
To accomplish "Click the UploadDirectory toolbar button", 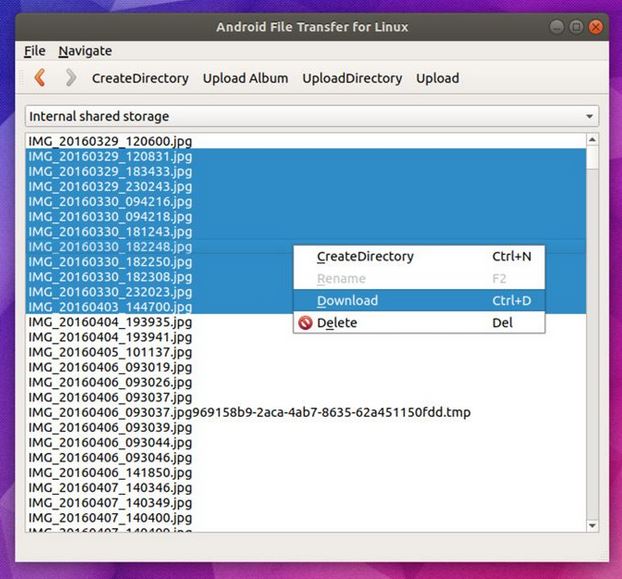I will (x=352, y=78).
